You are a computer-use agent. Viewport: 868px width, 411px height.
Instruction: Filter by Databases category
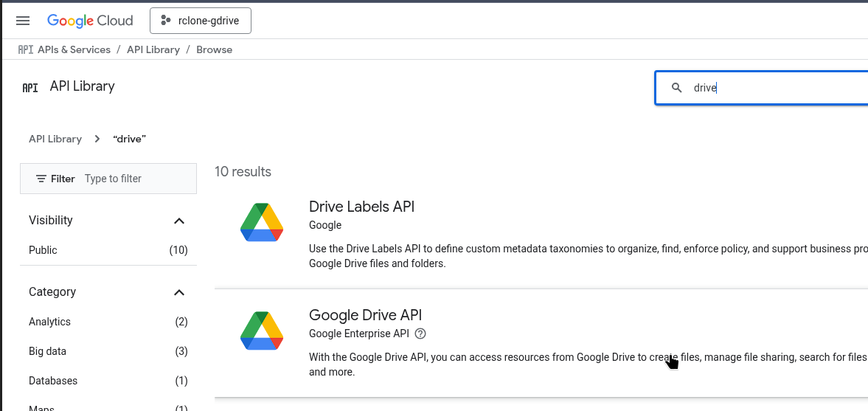pos(53,381)
